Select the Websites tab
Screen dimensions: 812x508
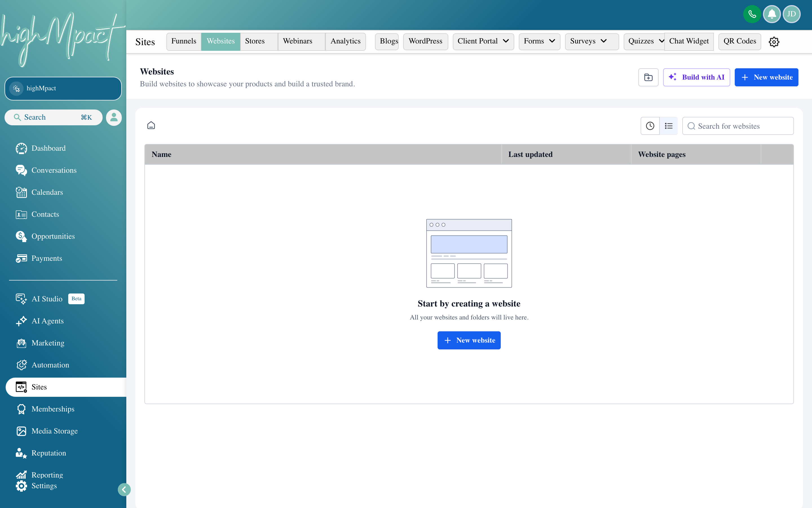[220, 41]
